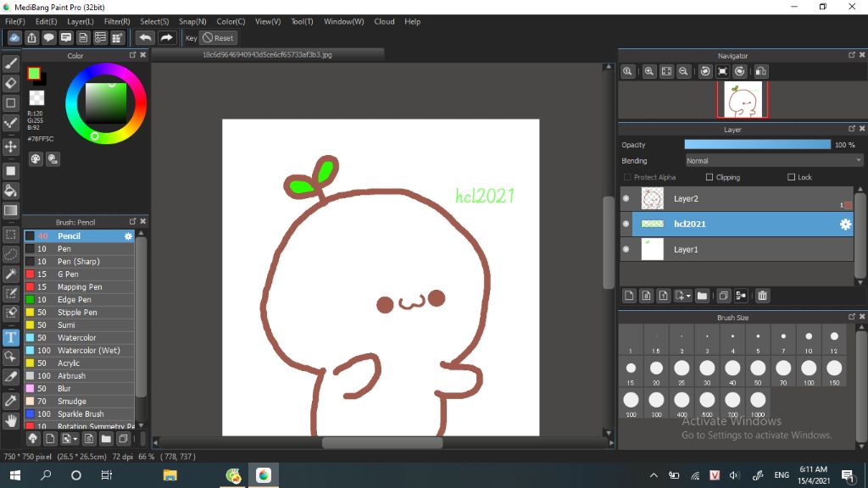Choose the Airbrush brush
Viewport: 868px width, 488px height.
coord(79,376)
